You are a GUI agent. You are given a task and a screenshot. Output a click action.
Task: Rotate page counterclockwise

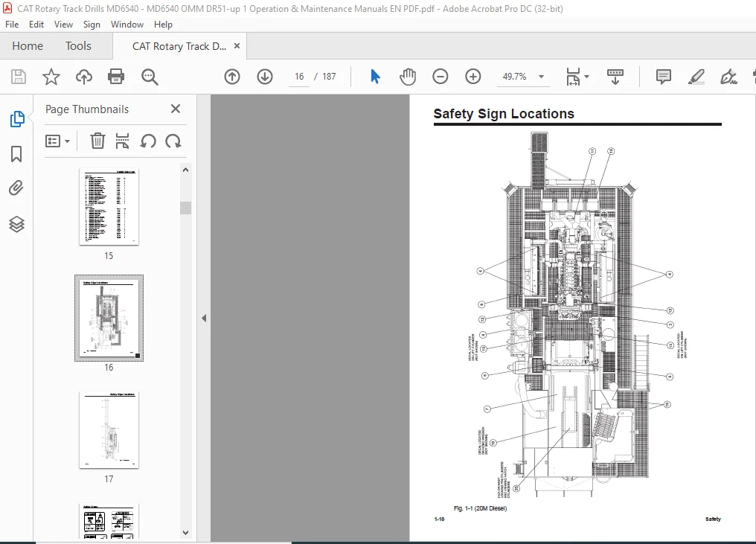(148, 141)
